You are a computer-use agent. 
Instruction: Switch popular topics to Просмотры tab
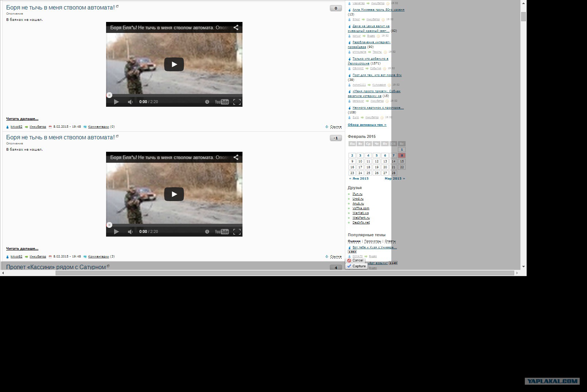(373, 241)
